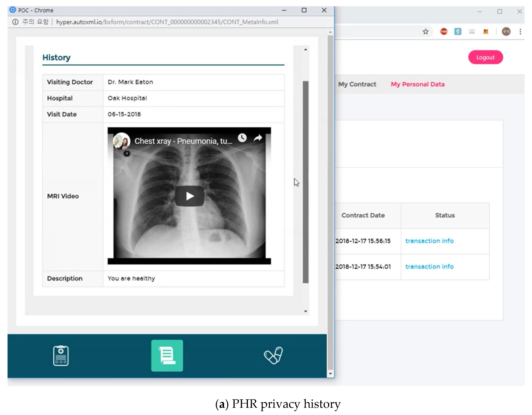Click the site info icon in address bar
The image size is (532, 415).
tap(15, 22)
